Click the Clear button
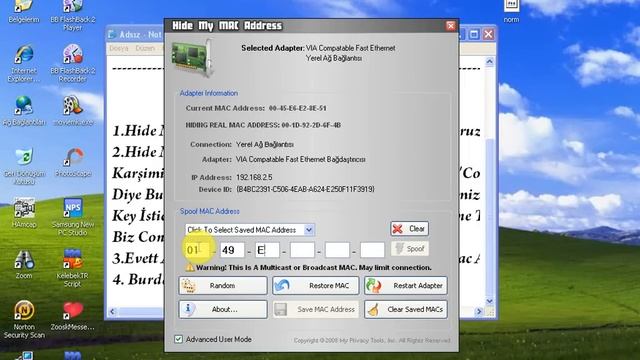Viewport: 640px width, 360px height. point(409,229)
